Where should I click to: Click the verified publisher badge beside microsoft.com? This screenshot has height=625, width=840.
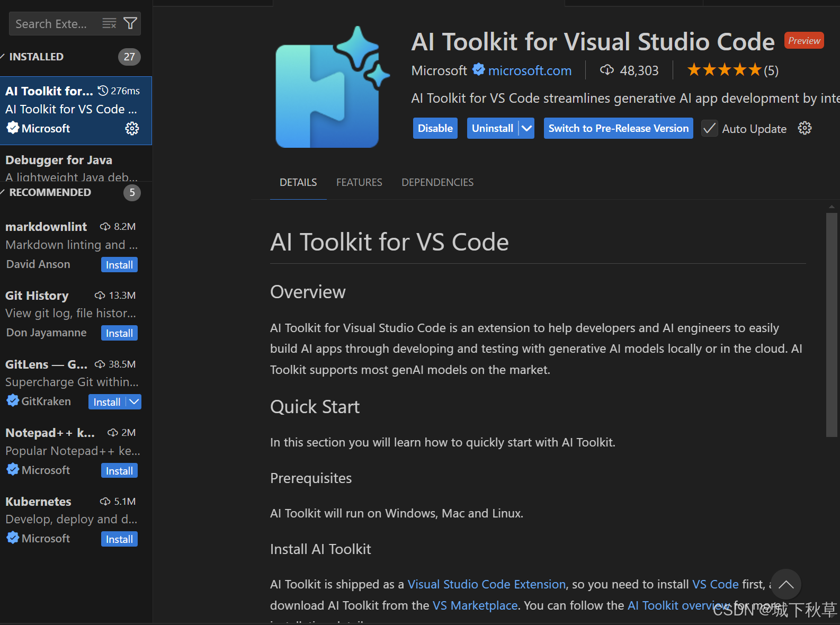click(x=479, y=69)
